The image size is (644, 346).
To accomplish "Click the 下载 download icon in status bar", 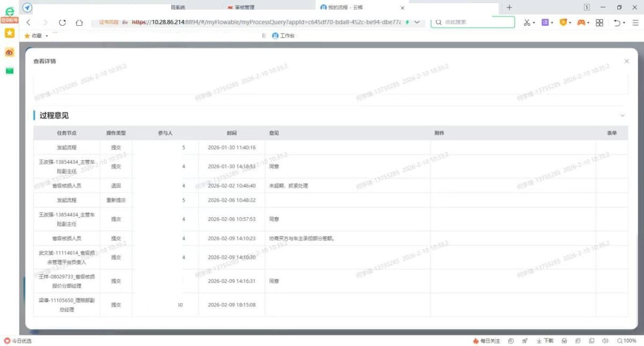I will 545,341.
